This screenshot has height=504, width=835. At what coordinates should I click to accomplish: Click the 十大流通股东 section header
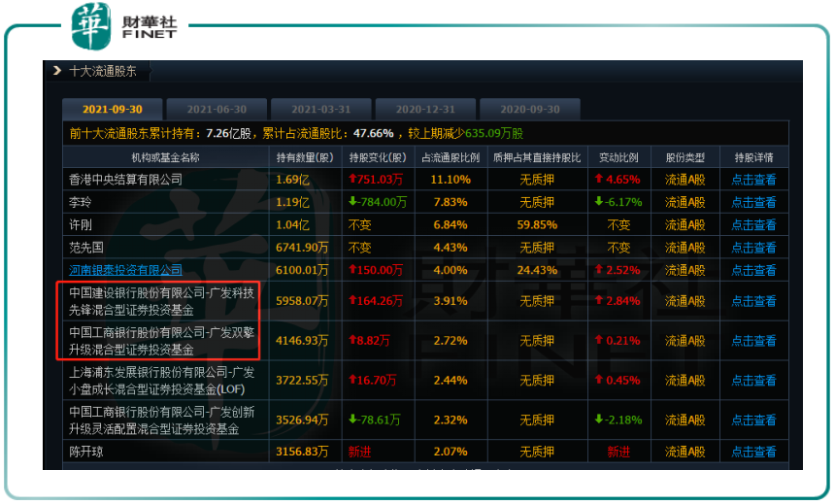click(103, 71)
